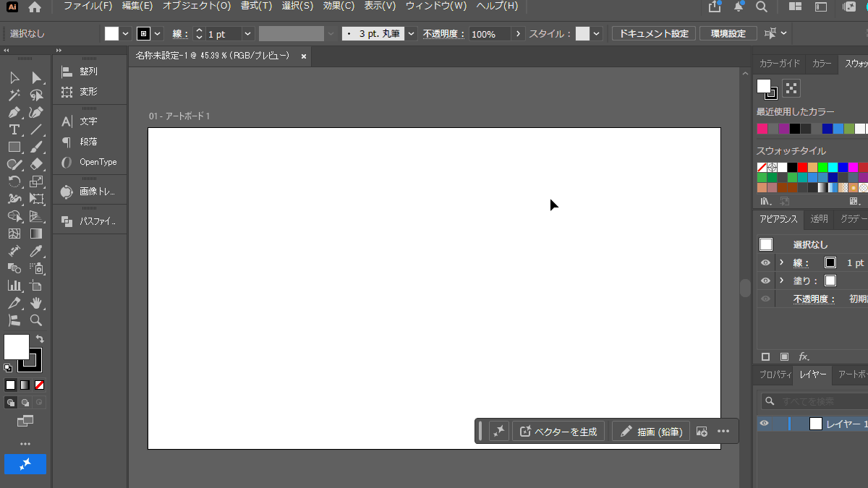The image size is (868, 488).
Task: Pick the pink recent color swatch
Action: coord(762,129)
